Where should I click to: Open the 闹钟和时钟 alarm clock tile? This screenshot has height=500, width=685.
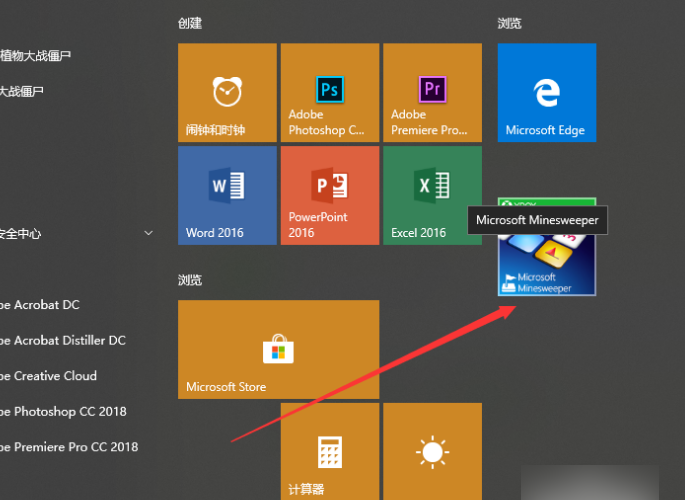point(227,92)
